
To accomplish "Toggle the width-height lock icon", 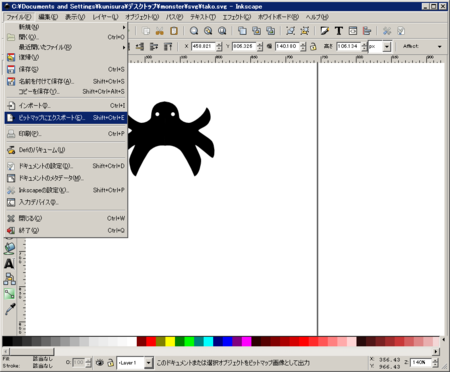I will point(313,46).
